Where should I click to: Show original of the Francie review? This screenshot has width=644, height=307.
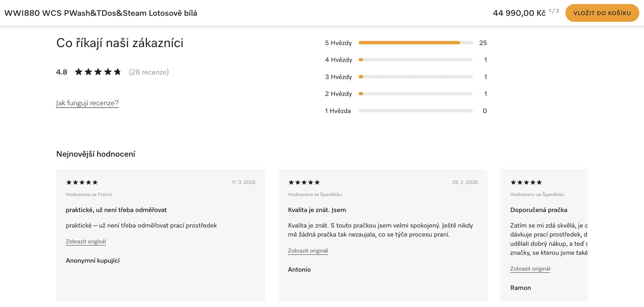(x=86, y=242)
